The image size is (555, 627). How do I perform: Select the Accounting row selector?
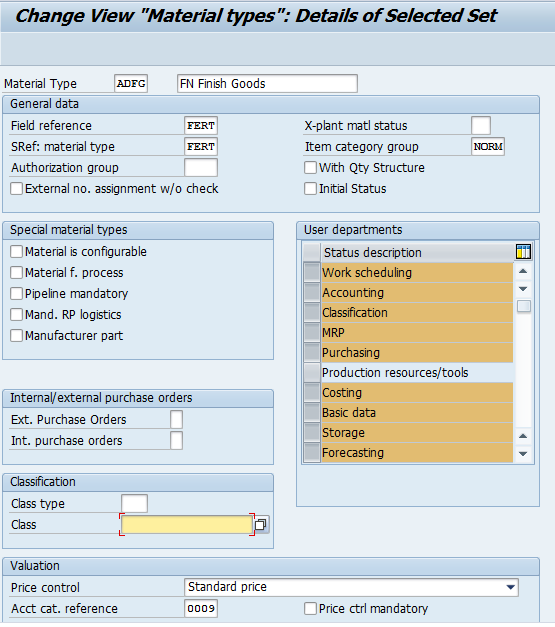312,293
